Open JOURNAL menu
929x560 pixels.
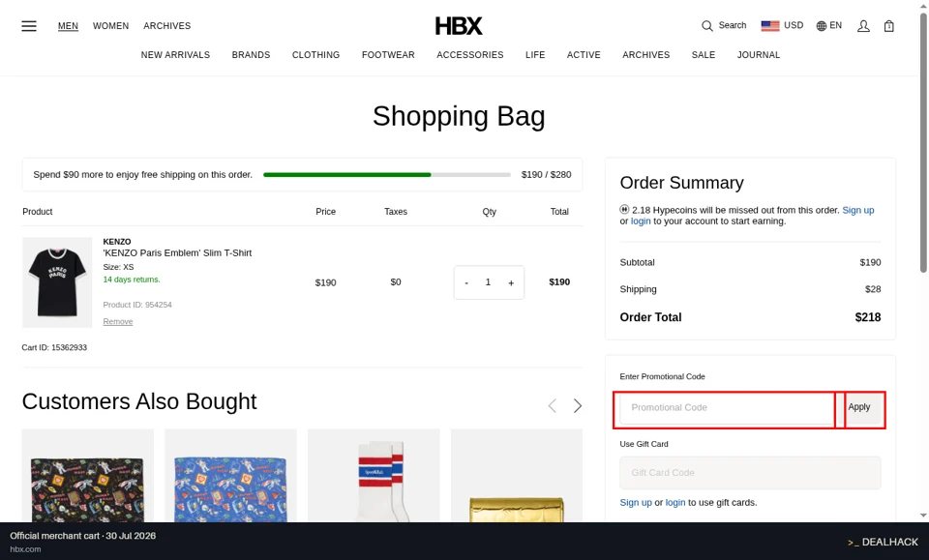click(759, 55)
